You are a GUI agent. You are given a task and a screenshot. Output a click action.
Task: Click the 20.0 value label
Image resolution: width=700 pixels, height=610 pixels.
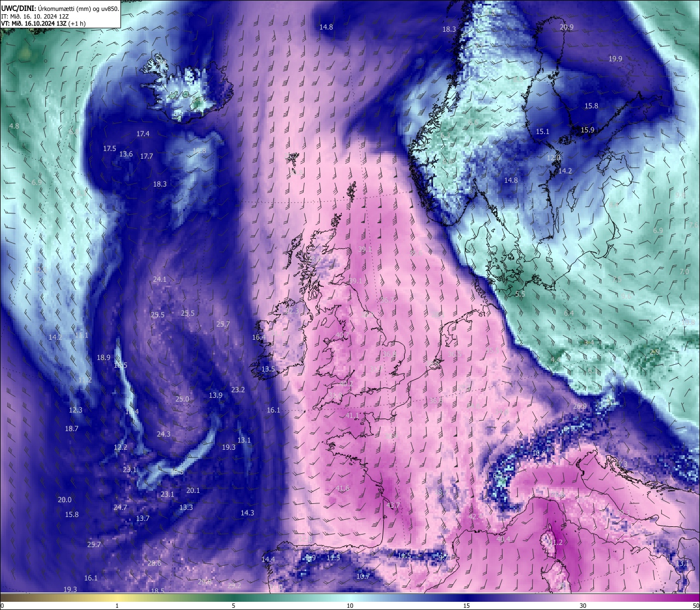pyautogui.click(x=65, y=499)
